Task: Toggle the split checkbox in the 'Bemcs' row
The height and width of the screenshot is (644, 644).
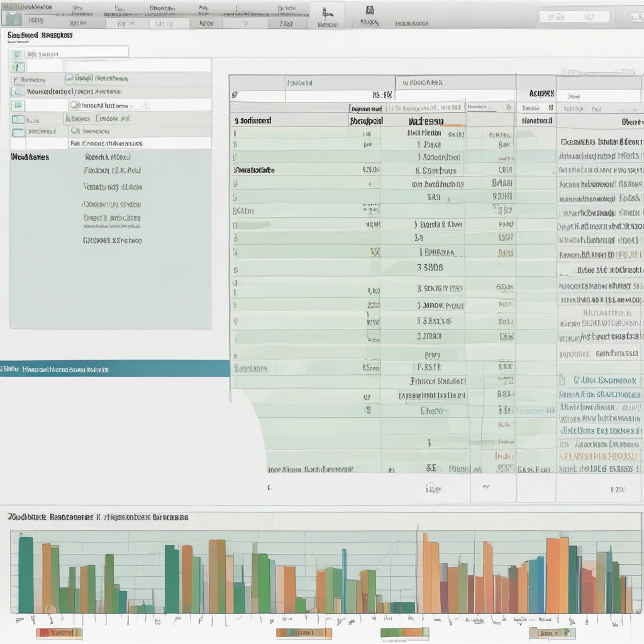Action: (x=17, y=119)
